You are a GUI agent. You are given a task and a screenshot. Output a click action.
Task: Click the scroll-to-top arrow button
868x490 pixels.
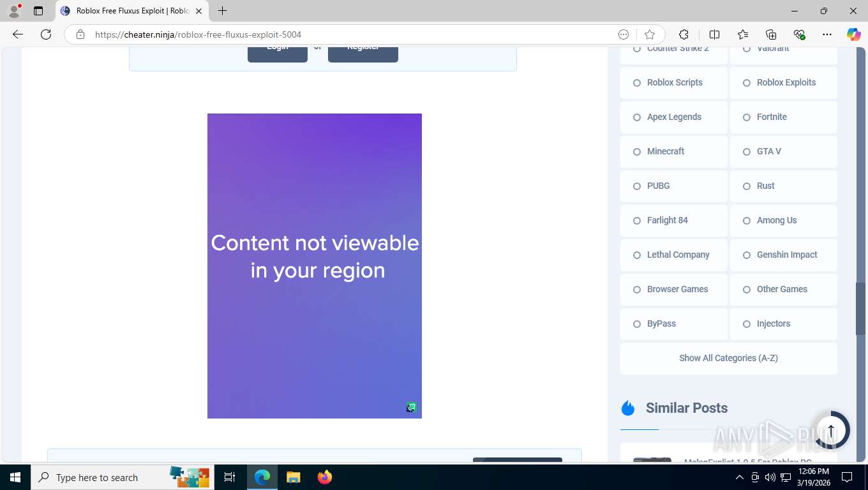point(831,430)
